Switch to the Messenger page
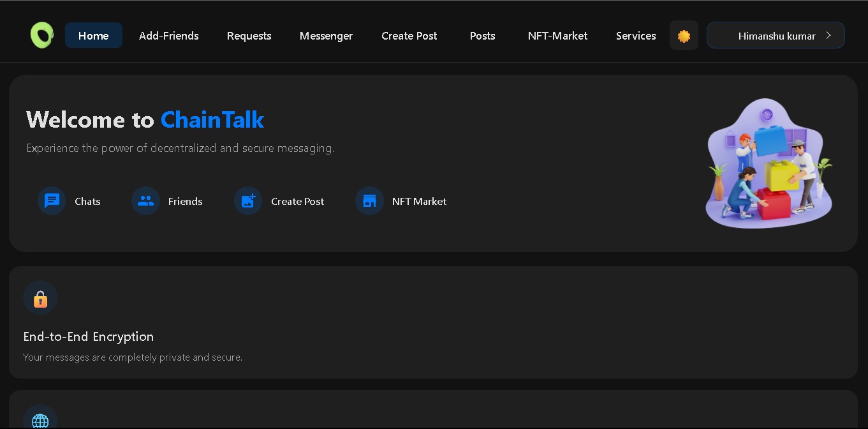 point(326,36)
